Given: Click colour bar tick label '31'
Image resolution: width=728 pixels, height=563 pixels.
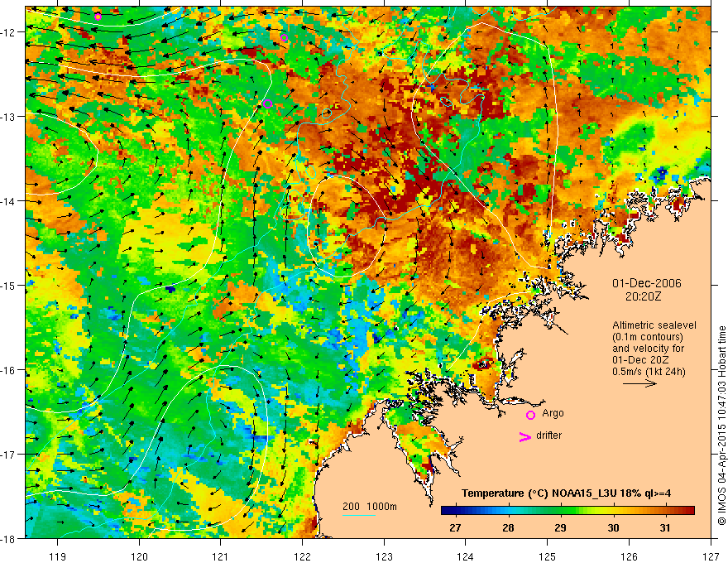Looking at the screenshot, I should [x=665, y=527].
